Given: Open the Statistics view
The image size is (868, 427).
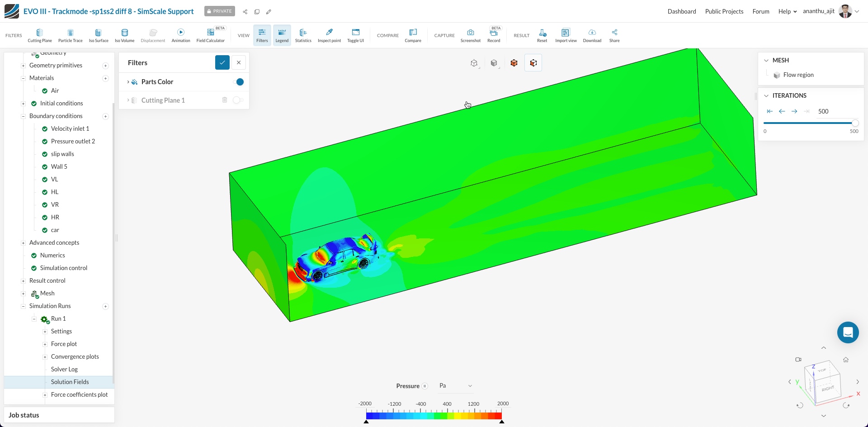Looking at the screenshot, I should (x=303, y=35).
